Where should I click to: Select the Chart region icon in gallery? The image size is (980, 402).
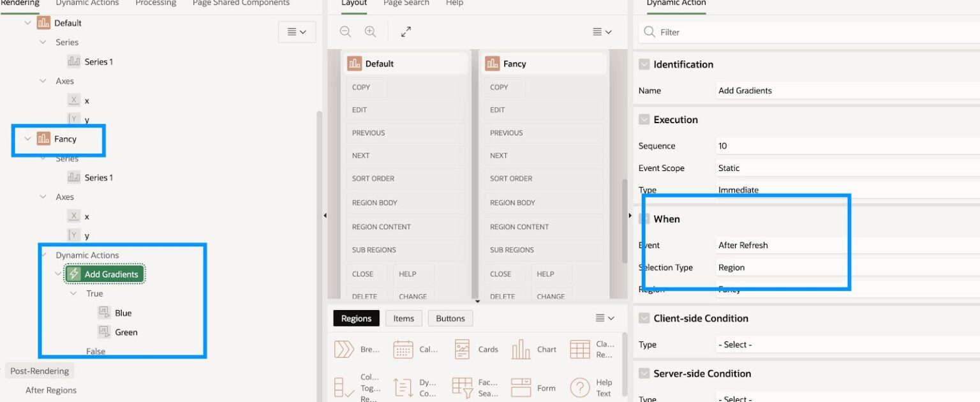pyautogui.click(x=521, y=349)
